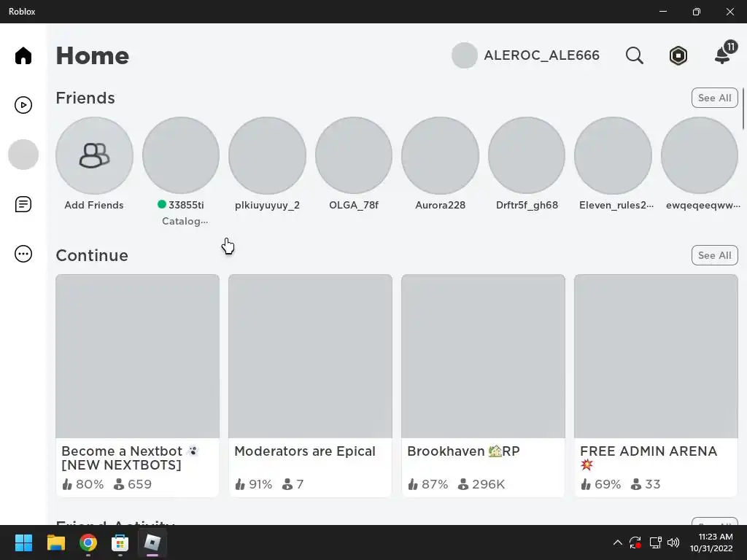Click the '296K' player count on Brookhaven
747x560 pixels.
[x=488, y=484]
